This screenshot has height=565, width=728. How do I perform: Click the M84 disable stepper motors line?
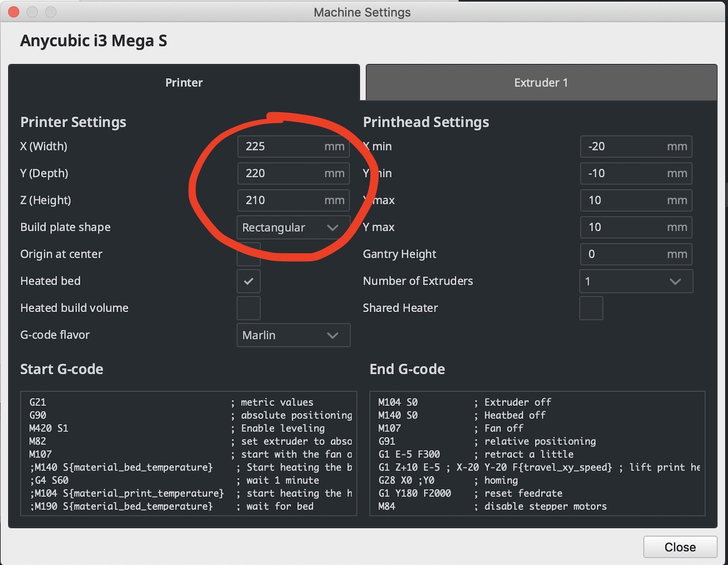(493, 507)
